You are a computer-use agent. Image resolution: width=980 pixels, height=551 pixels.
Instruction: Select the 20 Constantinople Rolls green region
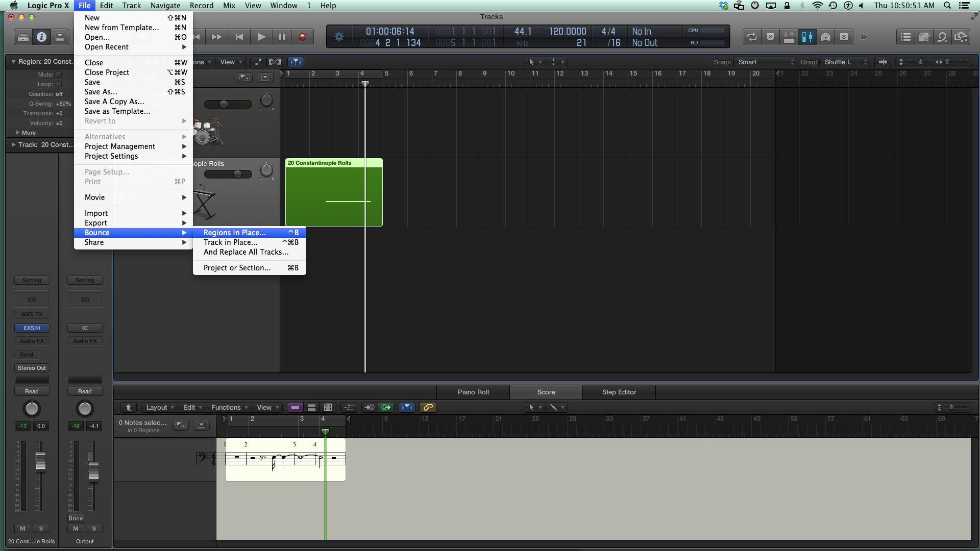(x=334, y=192)
